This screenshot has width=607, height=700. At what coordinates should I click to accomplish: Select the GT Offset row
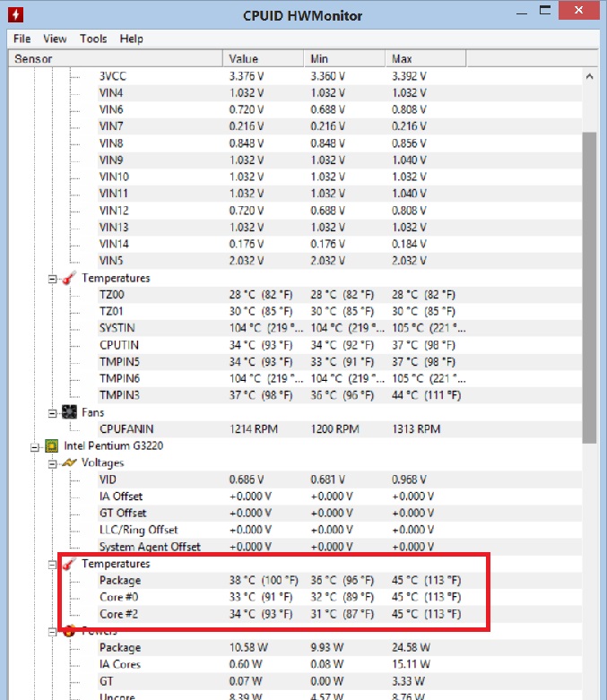click(x=340, y=513)
